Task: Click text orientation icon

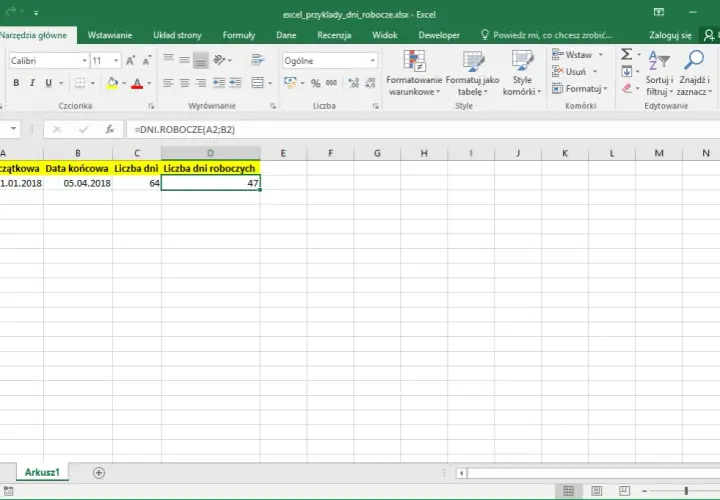Action: click(220, 60)
